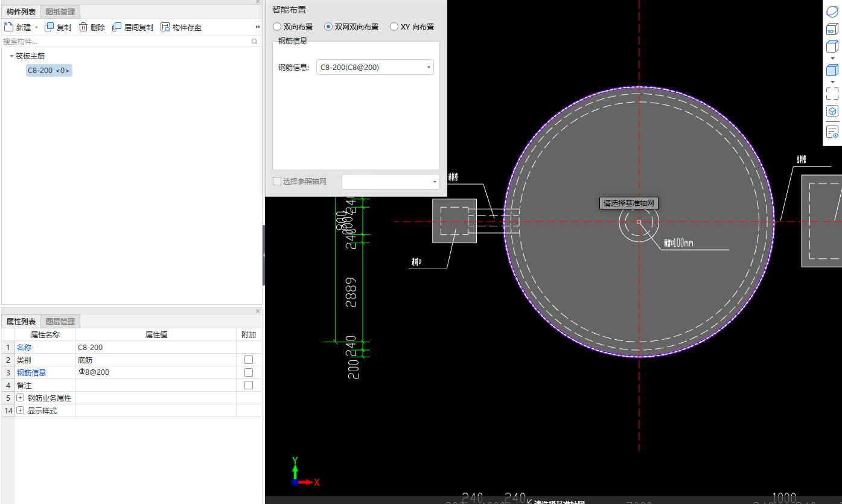This screenshot has width=842, height=504.
Task: Expand the 显示样式 group
Action: click(x=21, y=410)
